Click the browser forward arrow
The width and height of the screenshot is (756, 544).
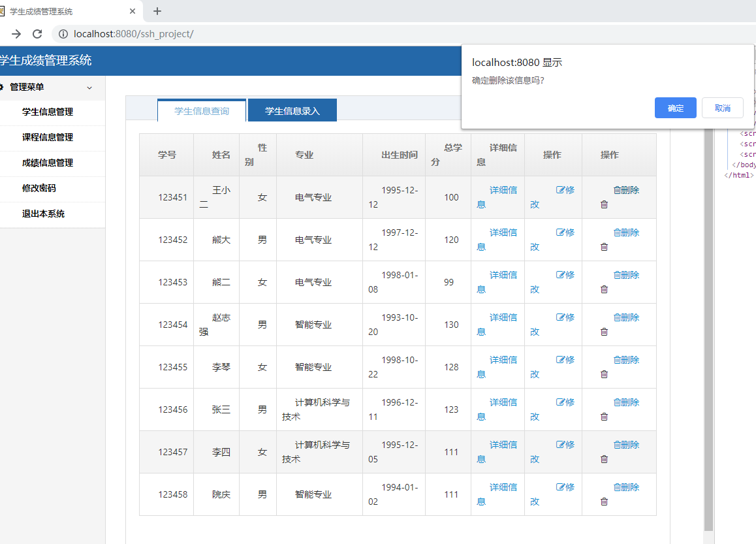coord(16,34)
